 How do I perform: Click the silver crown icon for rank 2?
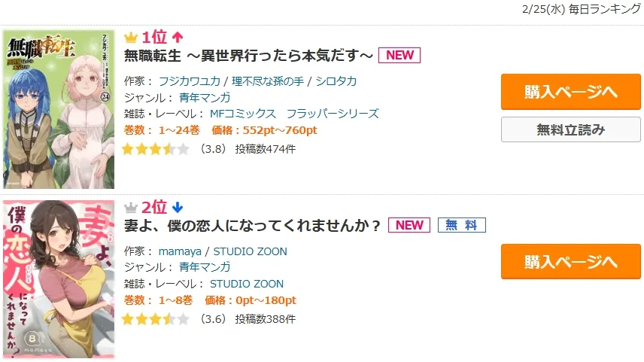[x=131, y=207]
